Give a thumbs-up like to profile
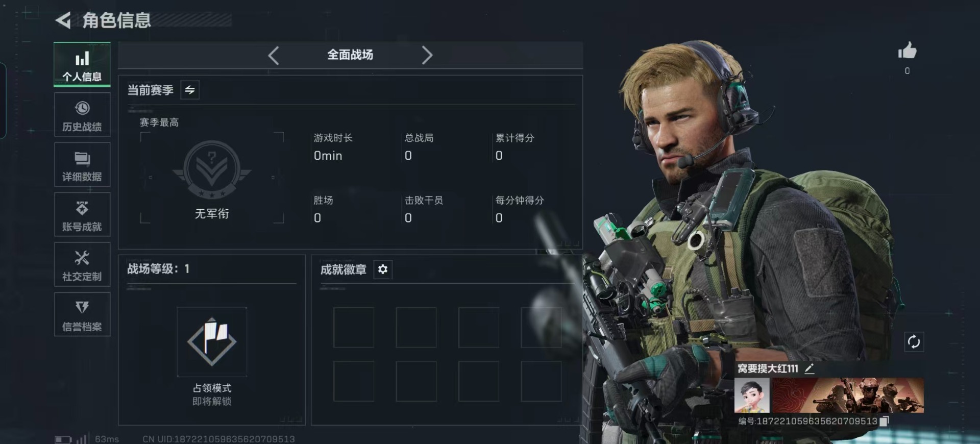Image resolution: width=980 pixels, height=444 pixels. [907, 51]
